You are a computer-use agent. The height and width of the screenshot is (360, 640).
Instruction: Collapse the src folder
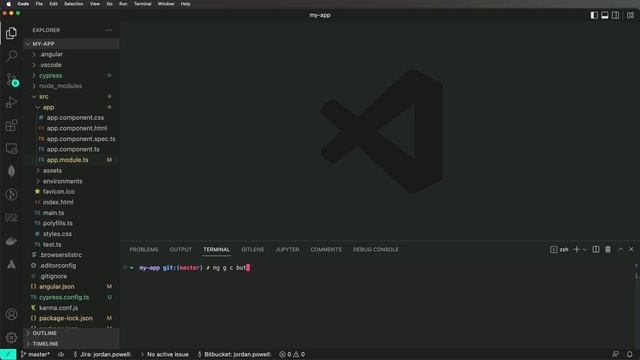71,97
